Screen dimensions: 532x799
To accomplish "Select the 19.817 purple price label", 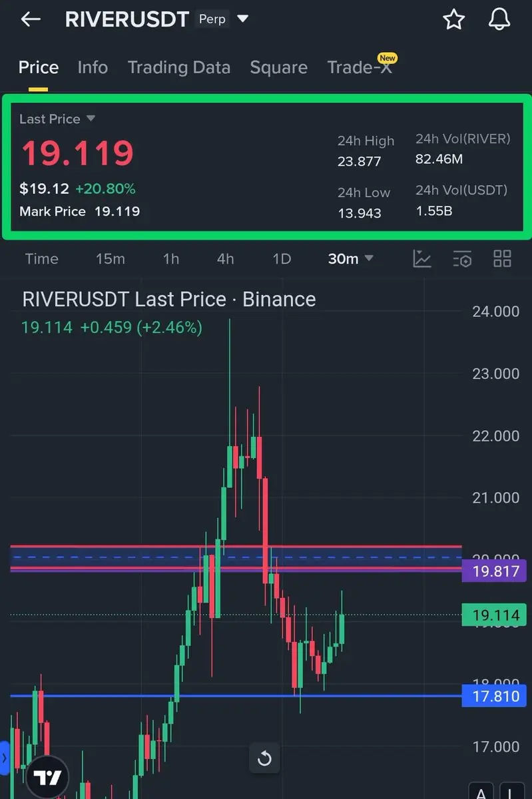I will [x=494, y=571].
